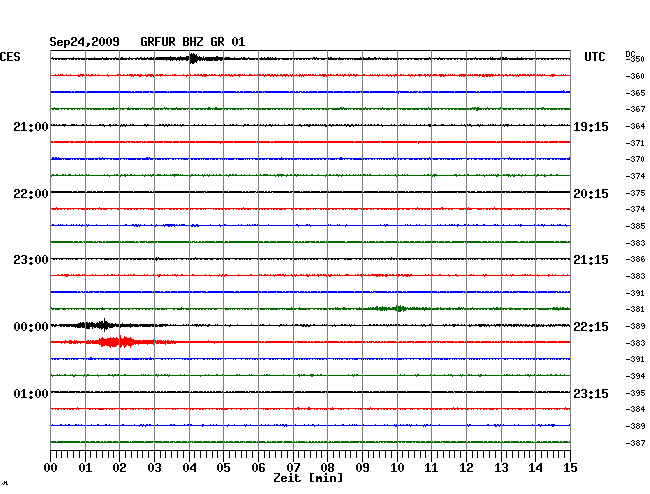Select DC offset value -386

coord(635,259)
